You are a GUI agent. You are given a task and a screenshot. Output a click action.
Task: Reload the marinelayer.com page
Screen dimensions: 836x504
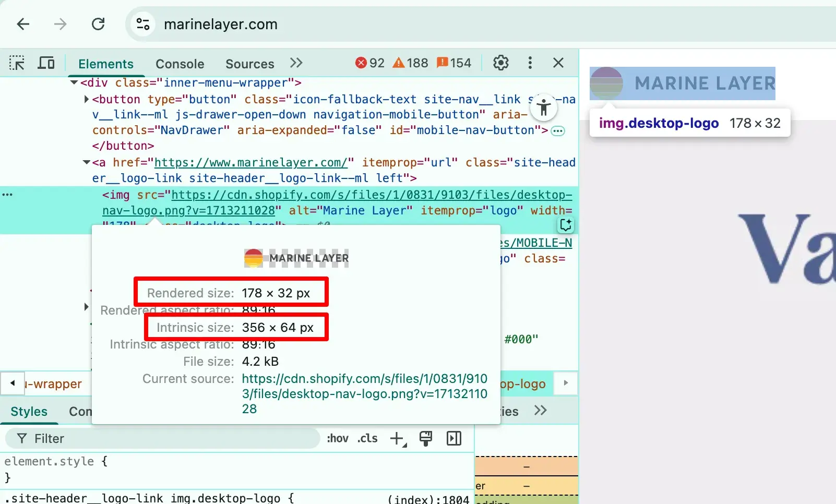pyautogui.click(x=98, y=24)
